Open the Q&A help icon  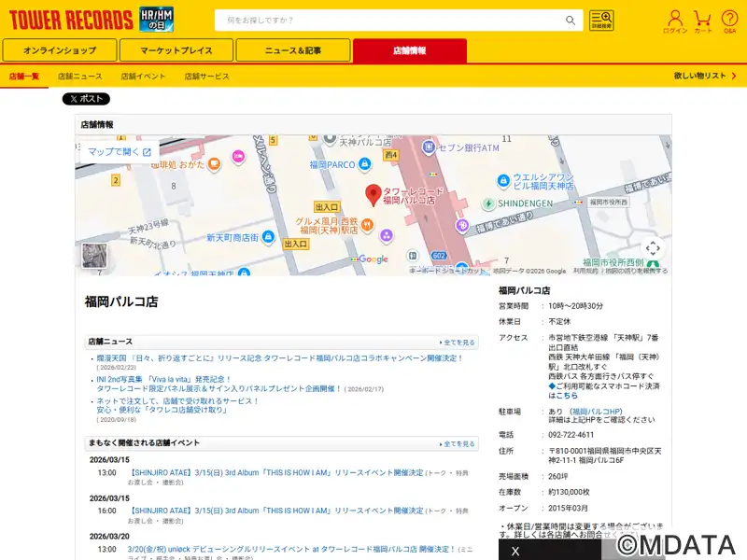729,21
